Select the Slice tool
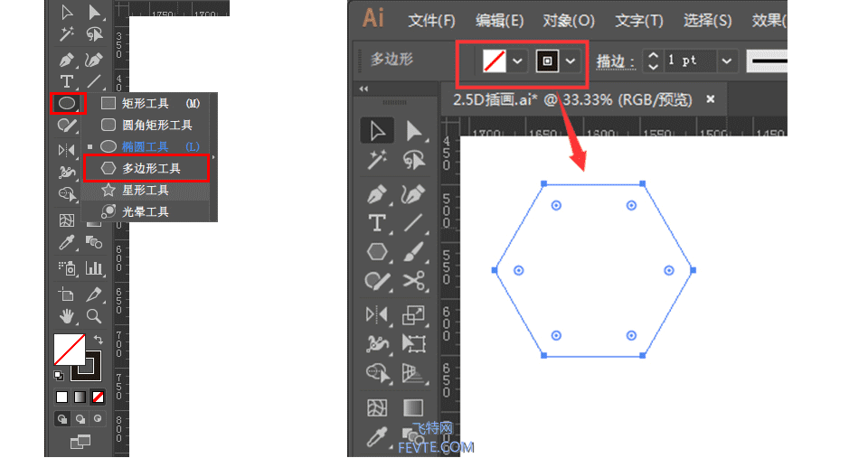868x458 pixels. point(93,294)
